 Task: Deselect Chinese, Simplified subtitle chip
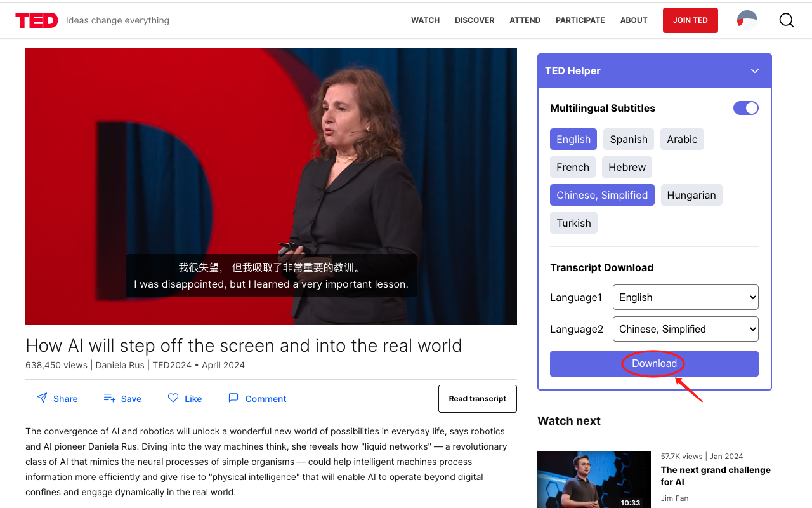[602, 195]
